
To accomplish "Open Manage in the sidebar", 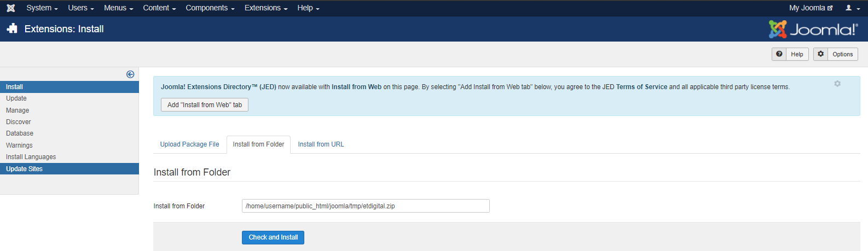I will 70,110.
